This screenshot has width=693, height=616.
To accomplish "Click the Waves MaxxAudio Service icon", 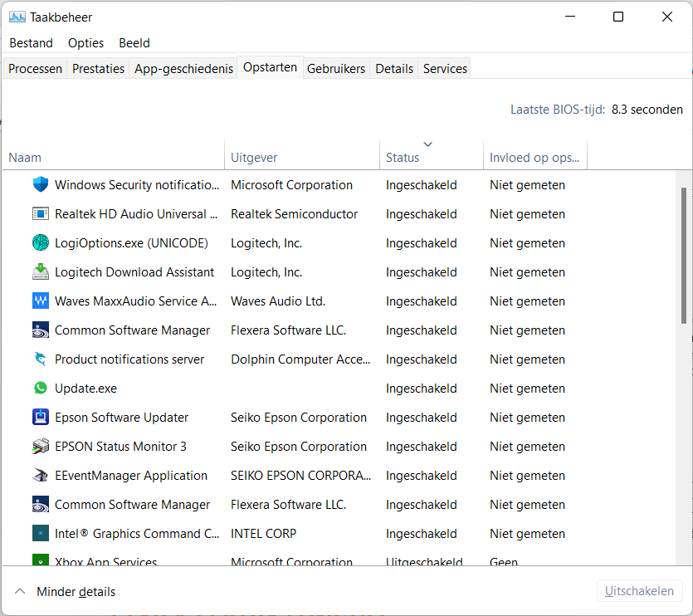I will click(40, 301).
